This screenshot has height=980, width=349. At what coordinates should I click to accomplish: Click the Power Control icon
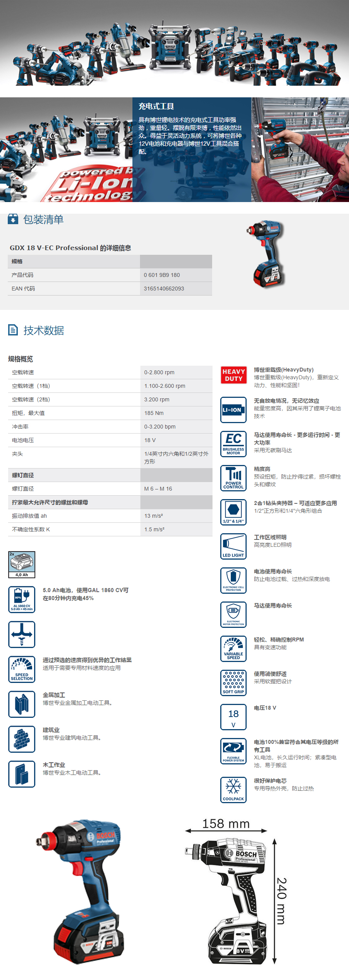pyautogui.click(x=233, y=478)
